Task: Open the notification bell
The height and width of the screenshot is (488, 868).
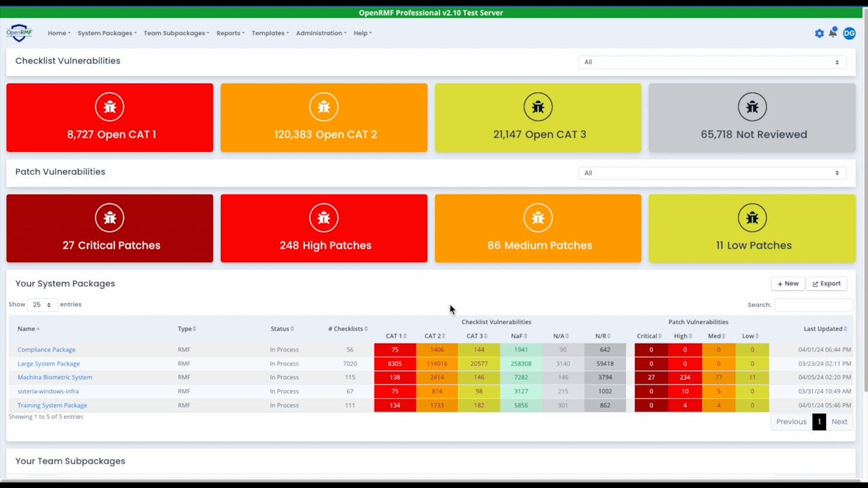Action: pos(833,33)
